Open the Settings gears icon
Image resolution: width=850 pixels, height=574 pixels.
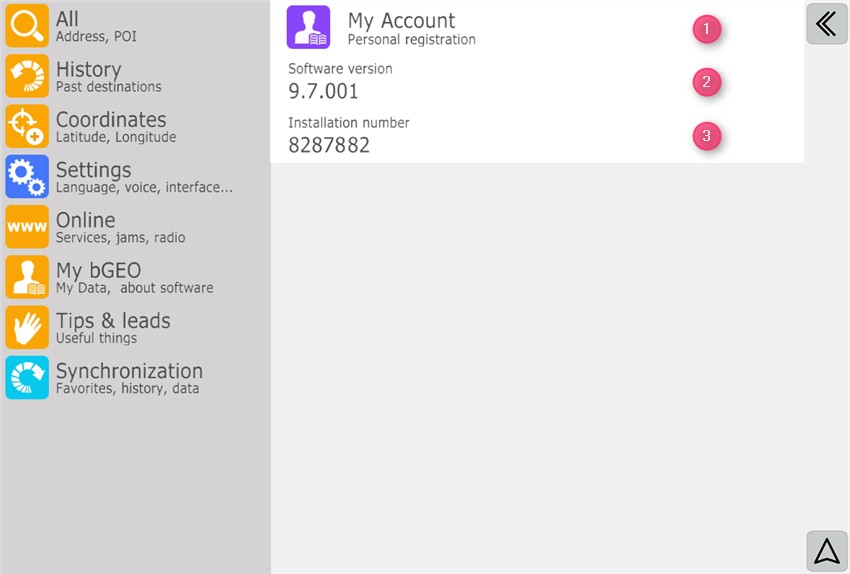point(27,177)
